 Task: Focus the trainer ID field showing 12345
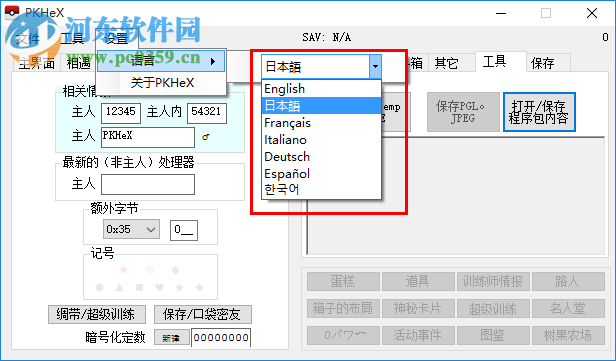121,113
